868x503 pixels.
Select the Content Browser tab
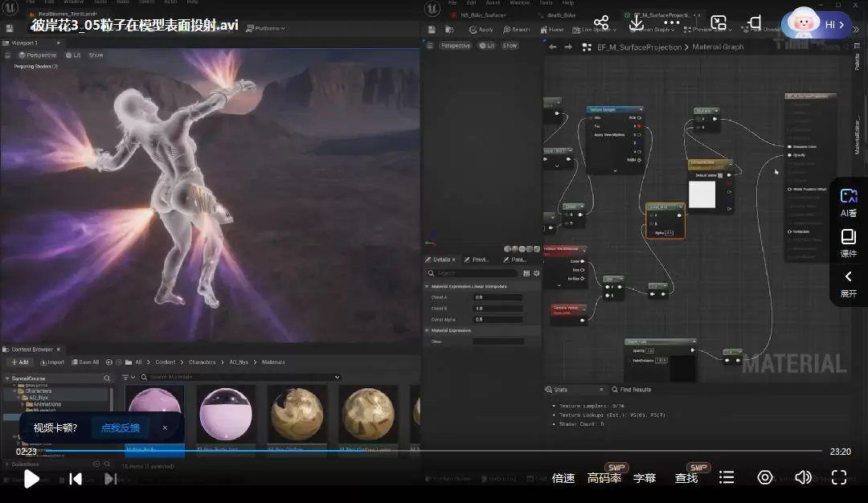(31, 350)
